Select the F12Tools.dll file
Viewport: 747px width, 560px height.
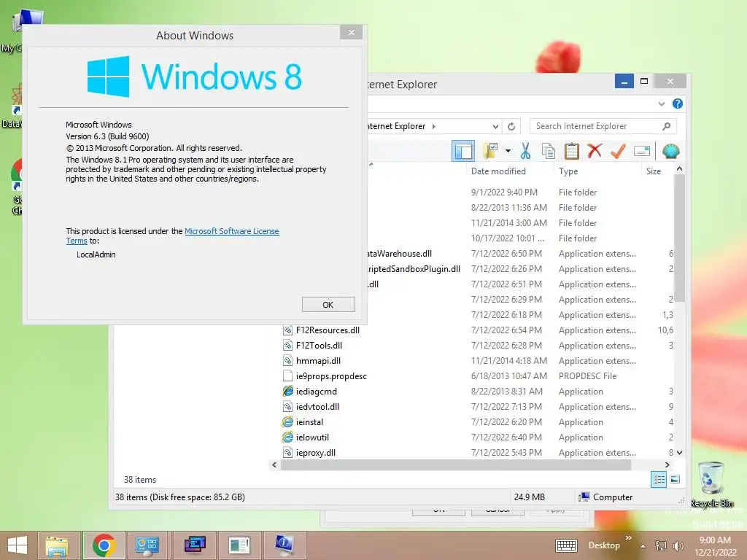(x=320, y=345)
